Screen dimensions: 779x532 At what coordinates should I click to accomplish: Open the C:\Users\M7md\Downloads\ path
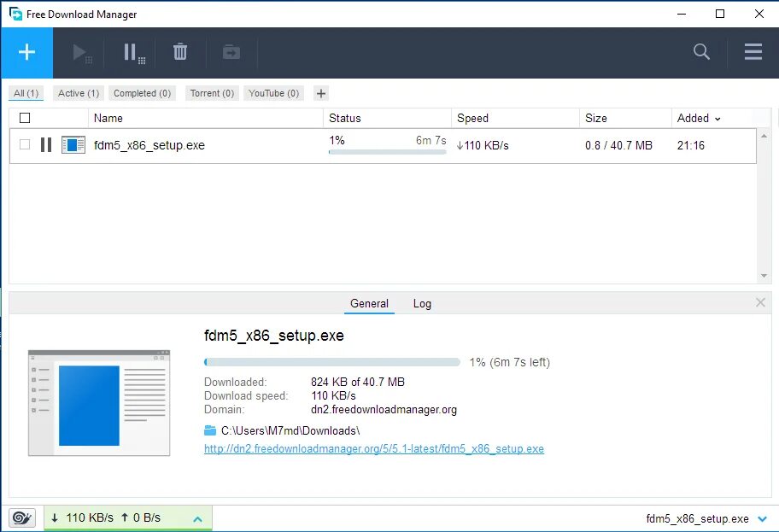pyautogui.click(x=290, y=430)
